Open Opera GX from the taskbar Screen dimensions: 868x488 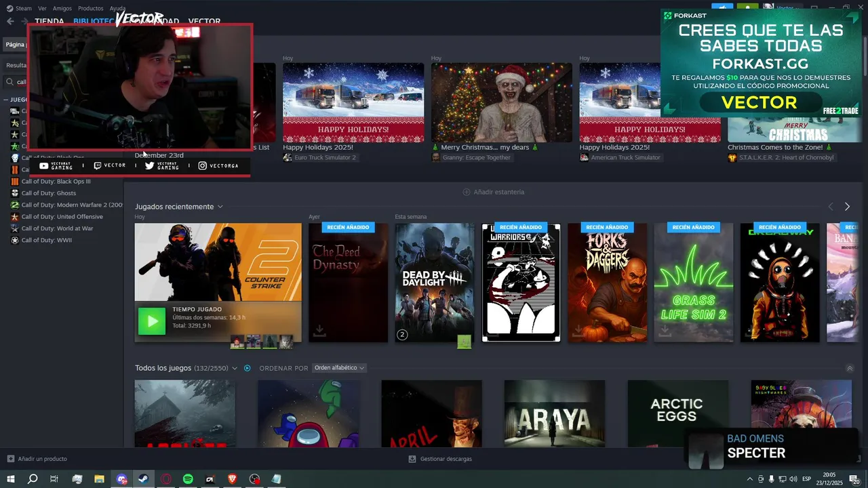166,479
